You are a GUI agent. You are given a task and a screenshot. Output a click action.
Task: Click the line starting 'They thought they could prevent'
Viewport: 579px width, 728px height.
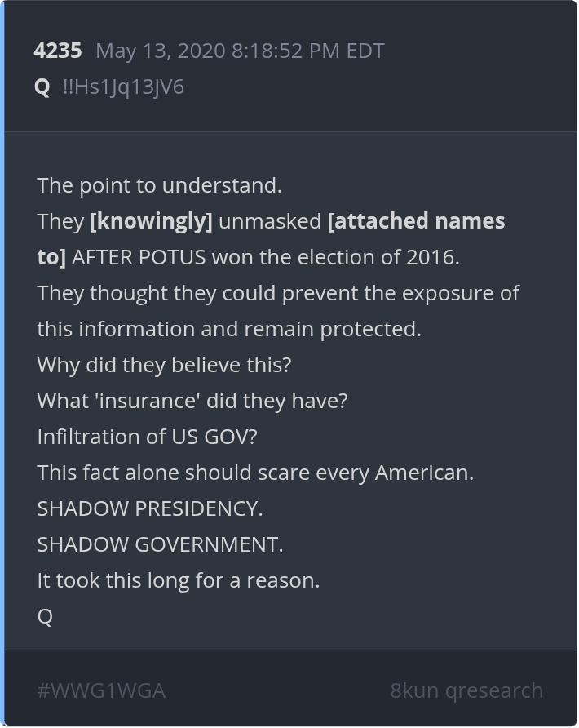pyautogui.click(x=278, y=293)
